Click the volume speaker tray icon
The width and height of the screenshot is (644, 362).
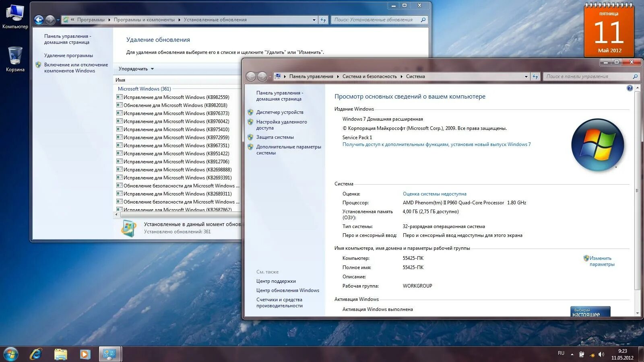tap(601, 354)
